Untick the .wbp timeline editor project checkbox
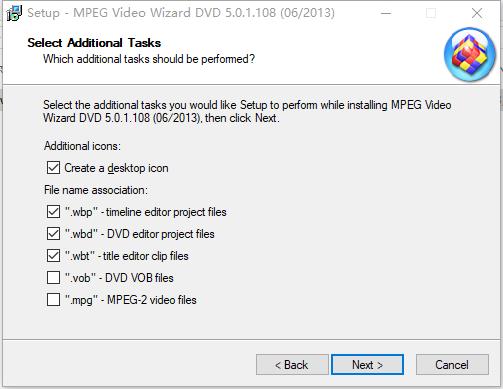This screenshot has width=503, height=389. pyautogui.click(x=53, y=212)
